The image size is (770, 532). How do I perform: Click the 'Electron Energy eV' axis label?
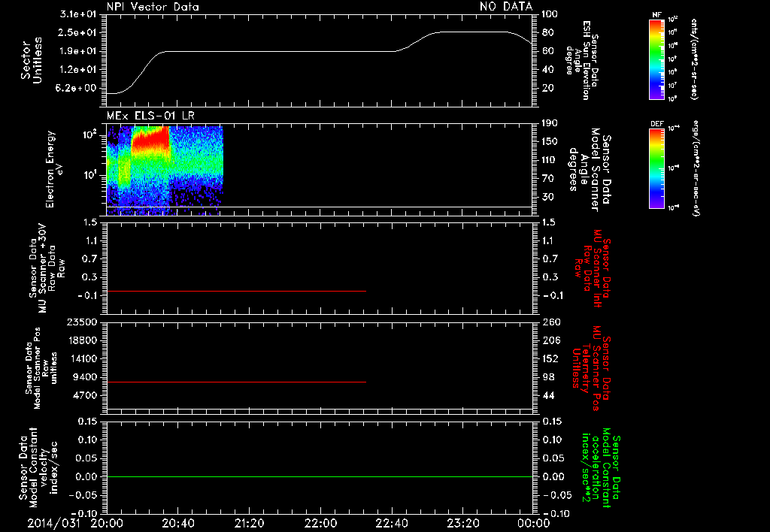(x=54, y=169)
